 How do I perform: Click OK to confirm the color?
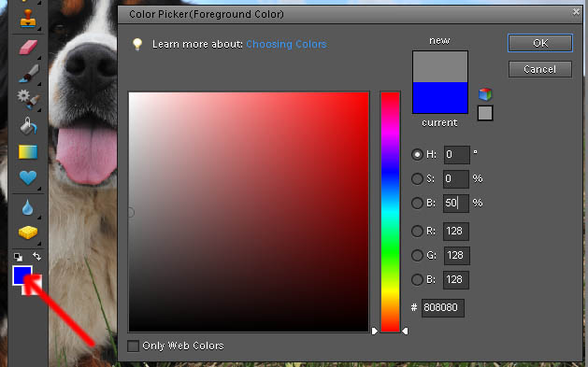click(540, 43)
